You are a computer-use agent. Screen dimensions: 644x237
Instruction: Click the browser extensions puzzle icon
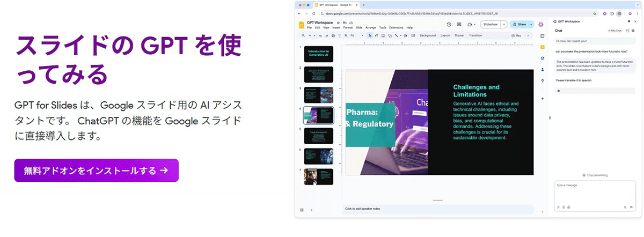(x=612, y=13)
